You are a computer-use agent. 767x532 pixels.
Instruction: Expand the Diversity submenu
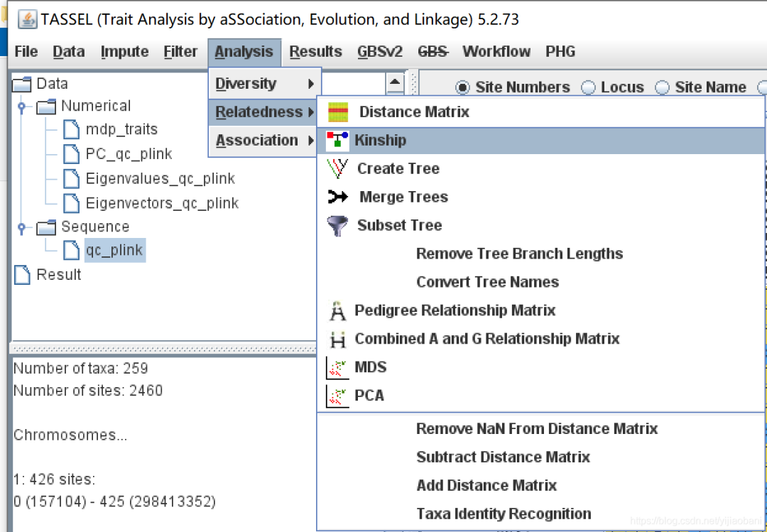[264, 84]
